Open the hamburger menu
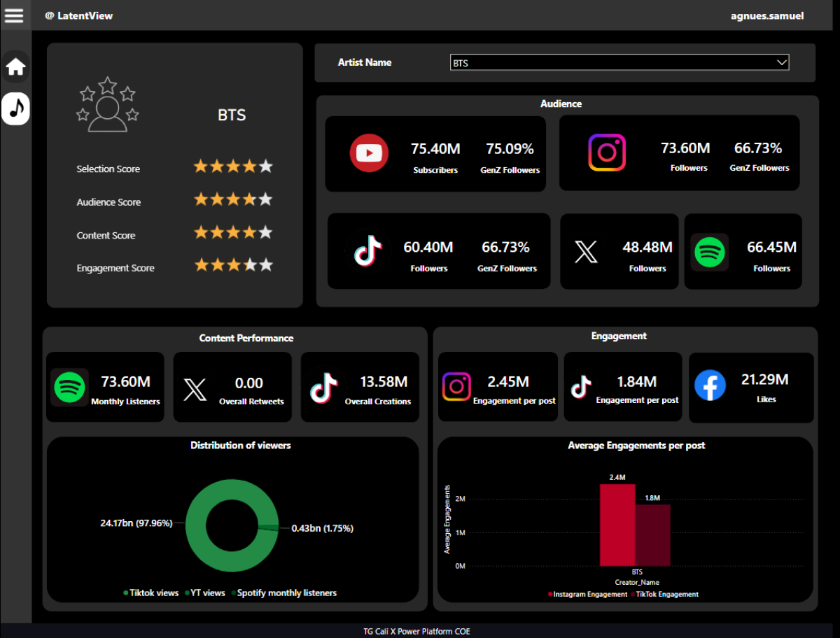The height and width of the screenshot is (638, 840). click(14, 15)
